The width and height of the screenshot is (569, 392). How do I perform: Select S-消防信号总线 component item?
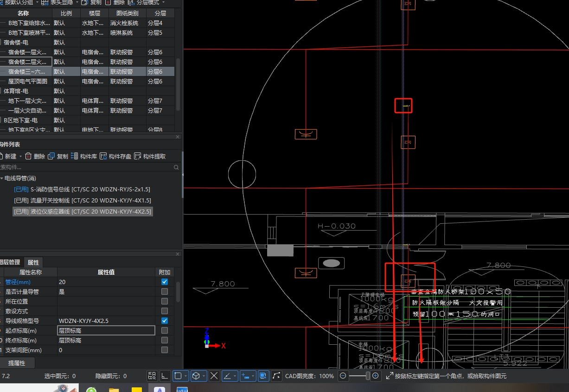pyautogui.click(x=82, y=189)
